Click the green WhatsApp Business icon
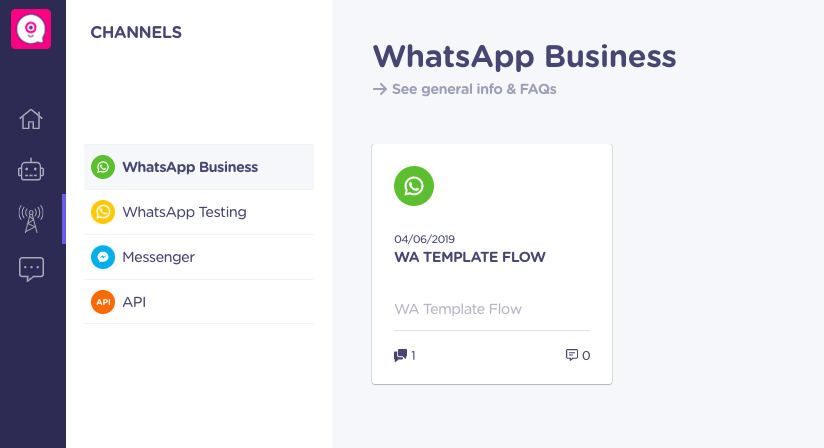The image size is (824, 448). point(103,167)
